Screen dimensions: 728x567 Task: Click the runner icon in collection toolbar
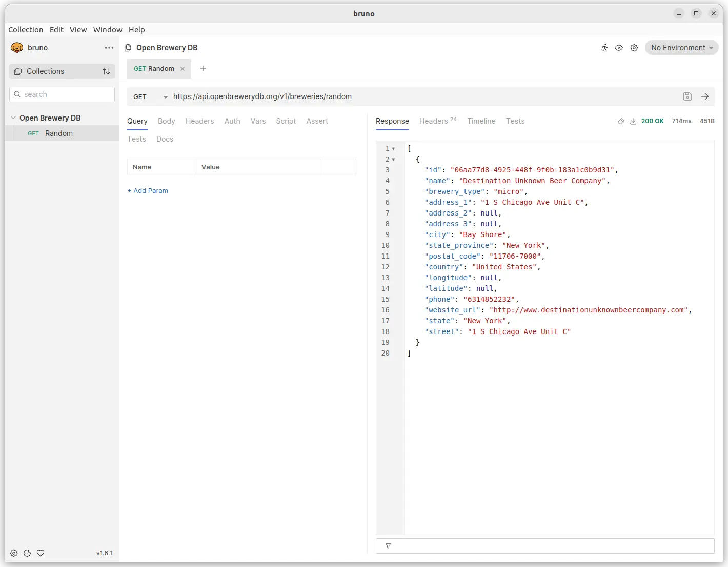604,48
